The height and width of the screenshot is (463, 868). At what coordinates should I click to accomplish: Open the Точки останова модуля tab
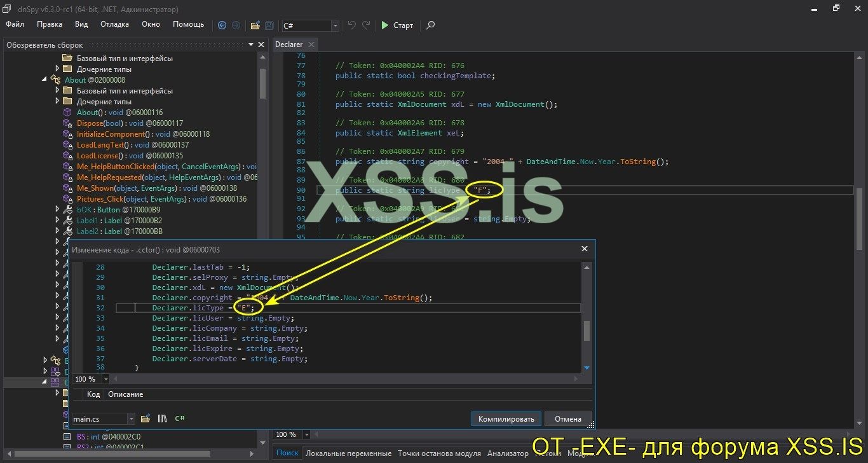tap(439, 453)
